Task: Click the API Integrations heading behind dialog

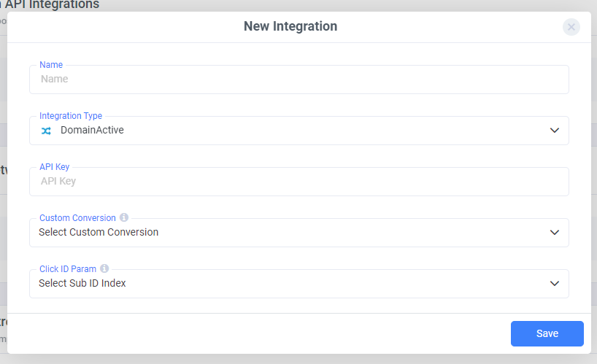Action: coord(51,4)
